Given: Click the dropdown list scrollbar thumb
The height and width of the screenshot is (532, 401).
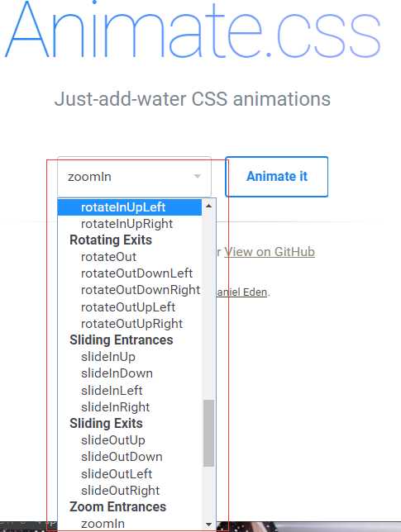Looking at the screenshot, I should 209,433.
